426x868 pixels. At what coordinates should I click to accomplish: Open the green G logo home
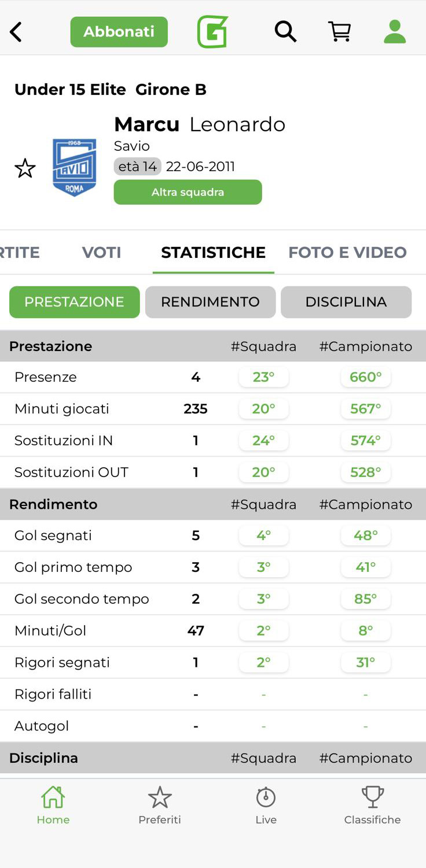coord(212,32)
